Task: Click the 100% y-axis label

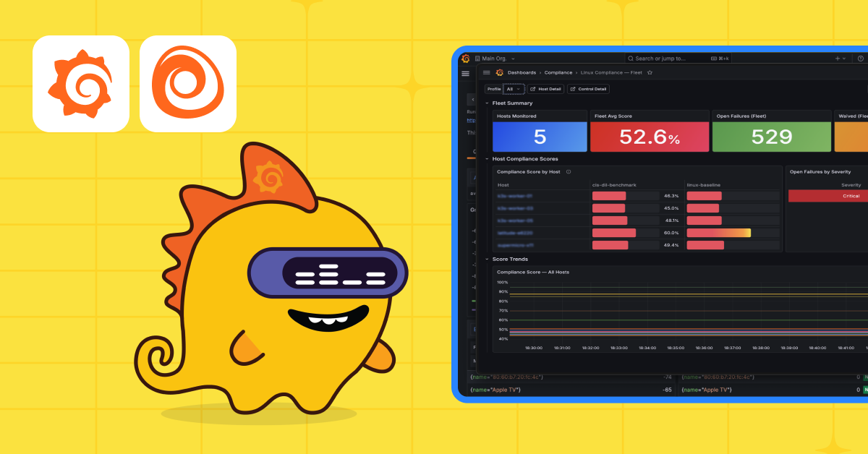Action: click(502, 283)
